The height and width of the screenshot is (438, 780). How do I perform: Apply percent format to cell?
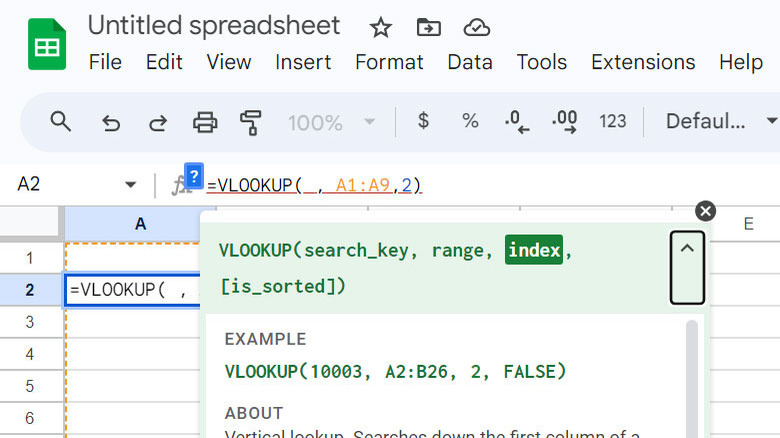tap(470, 122)
